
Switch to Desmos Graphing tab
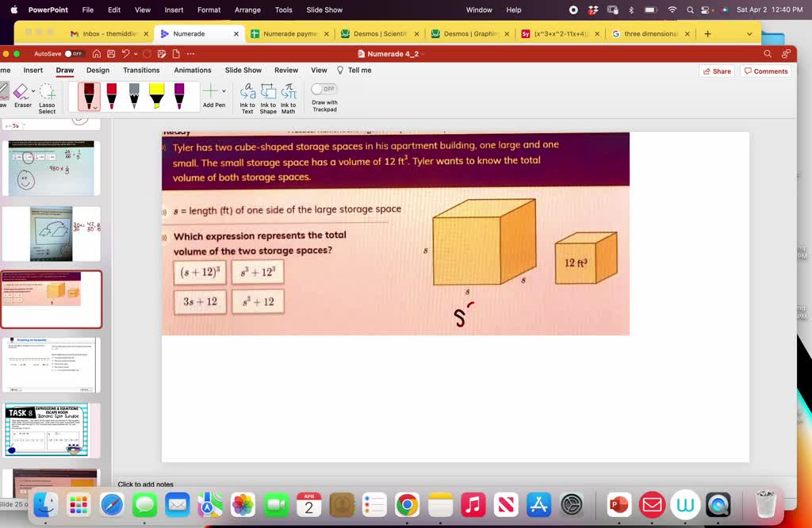469,33
